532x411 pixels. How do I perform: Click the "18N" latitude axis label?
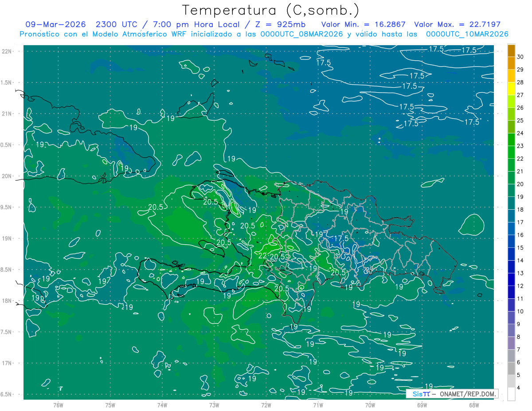tap(7, 301)
